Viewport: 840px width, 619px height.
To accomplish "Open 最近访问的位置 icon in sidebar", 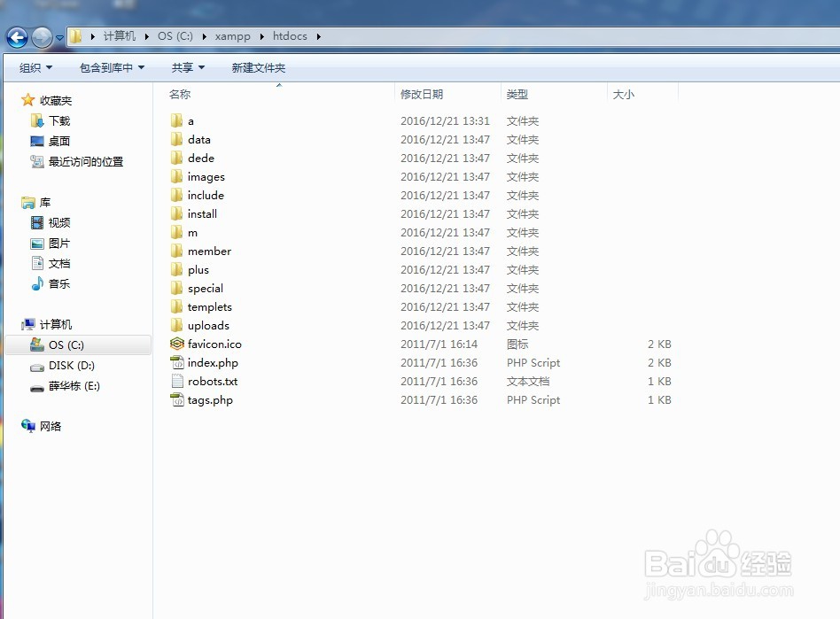I will point(37,161).
